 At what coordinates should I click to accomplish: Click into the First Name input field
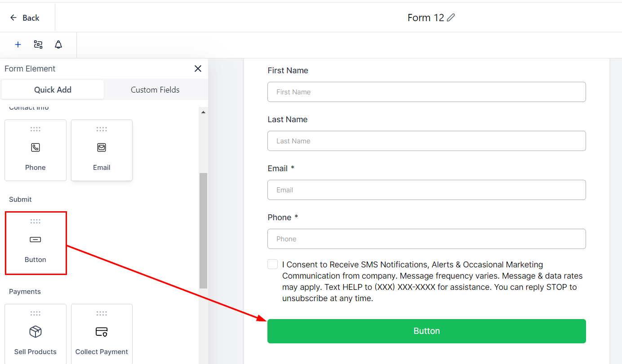click(427, 92)
